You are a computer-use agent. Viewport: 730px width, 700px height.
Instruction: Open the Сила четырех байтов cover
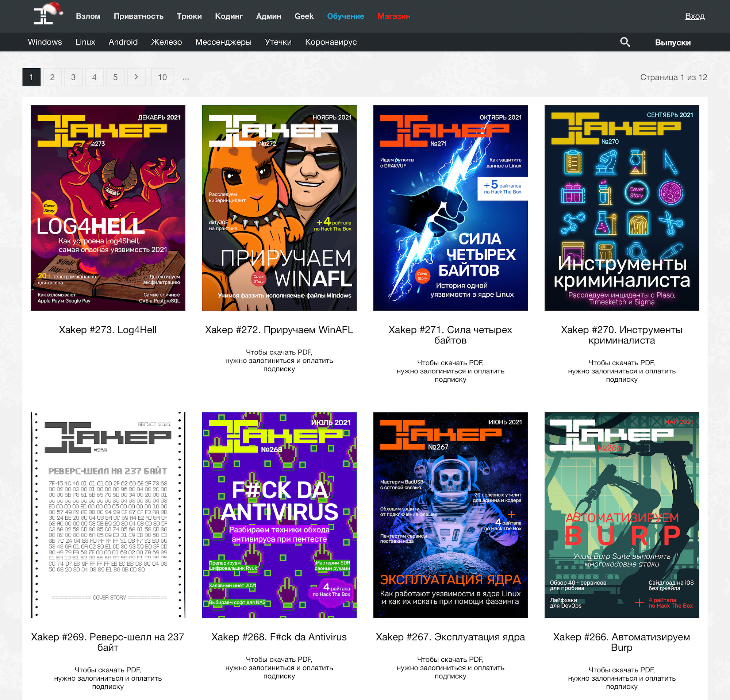pyautogui.click(x=450, y=208)
